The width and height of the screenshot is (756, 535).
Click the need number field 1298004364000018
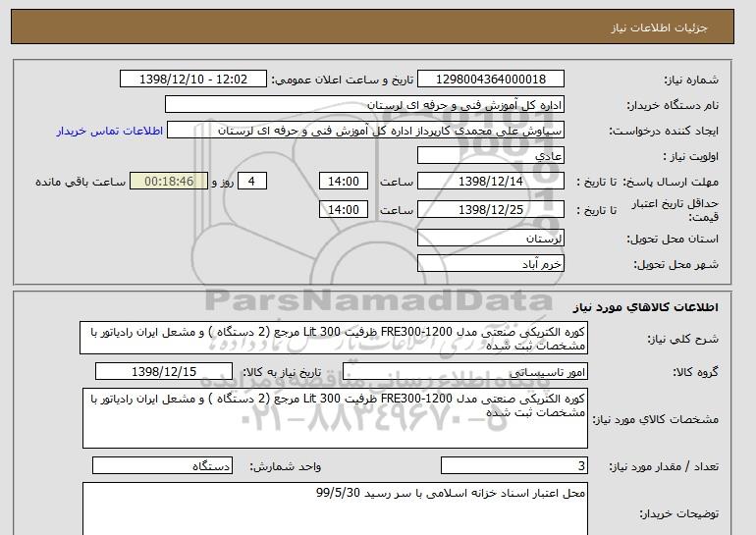490,80
